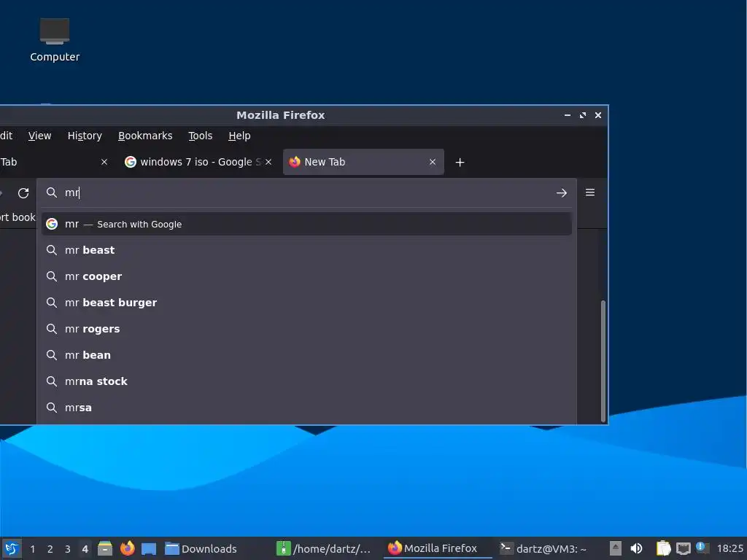Launch the file manager from the panel

pos(105,548)
